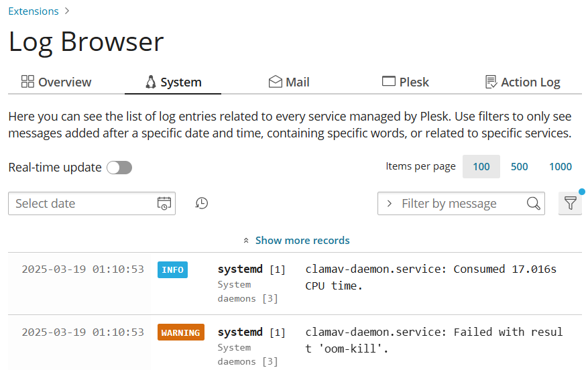Click the Action Log document icon
This screenshot has width=588, height=370.
click(491, 82)
